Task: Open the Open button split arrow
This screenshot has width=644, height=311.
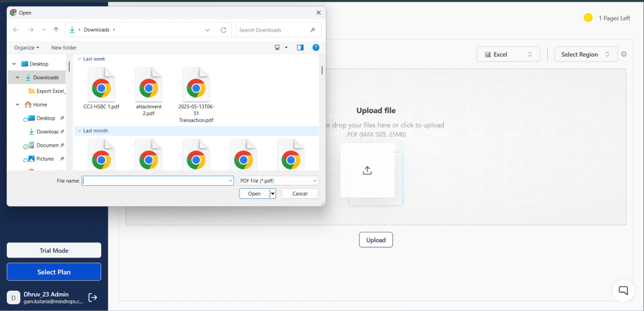Action: pos(273,194)
